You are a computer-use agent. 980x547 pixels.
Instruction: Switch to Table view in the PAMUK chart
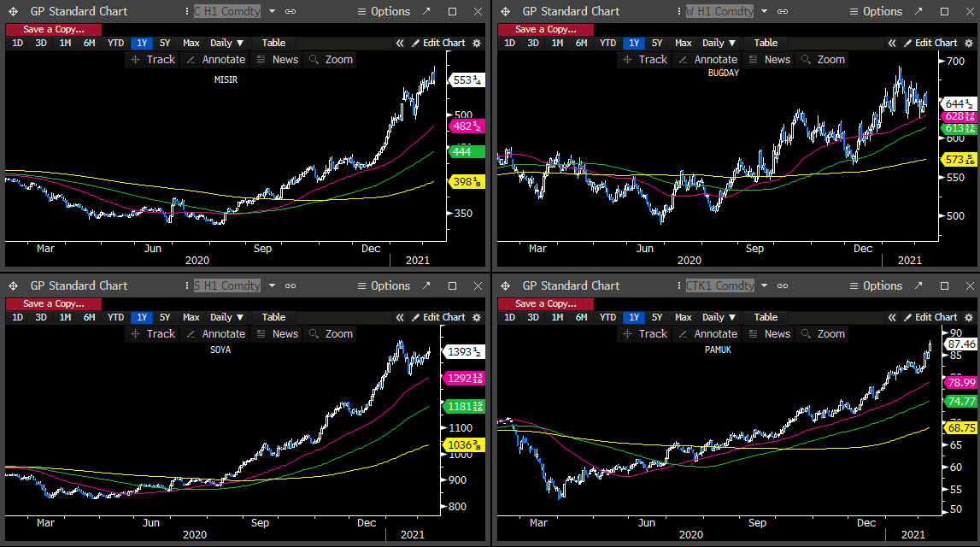[x=766, y=318]
